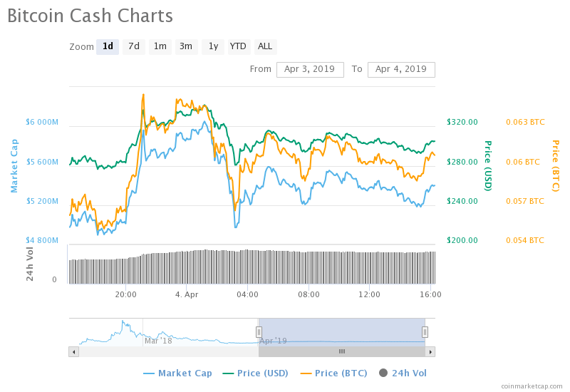The width and height of the screenshot is (570, 392).
Task: Zoom chart to 1y range
Action: [x=212, y=46]
